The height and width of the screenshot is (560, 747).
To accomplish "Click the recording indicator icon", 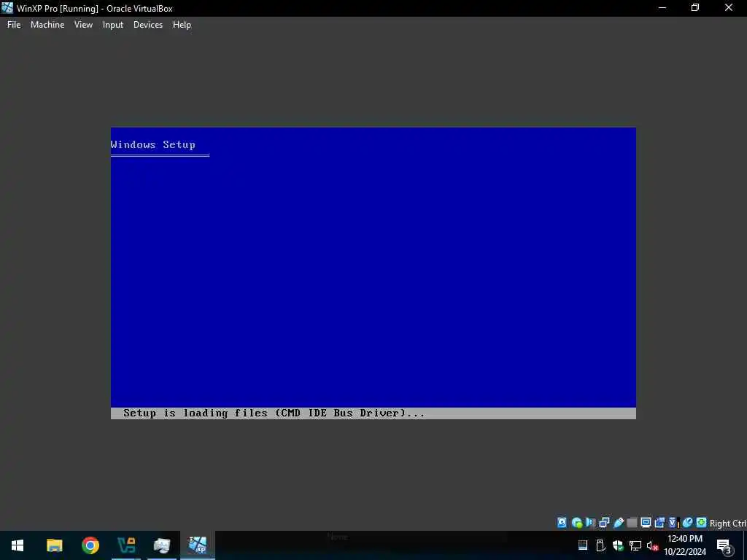I will click(x=659, y=523).
